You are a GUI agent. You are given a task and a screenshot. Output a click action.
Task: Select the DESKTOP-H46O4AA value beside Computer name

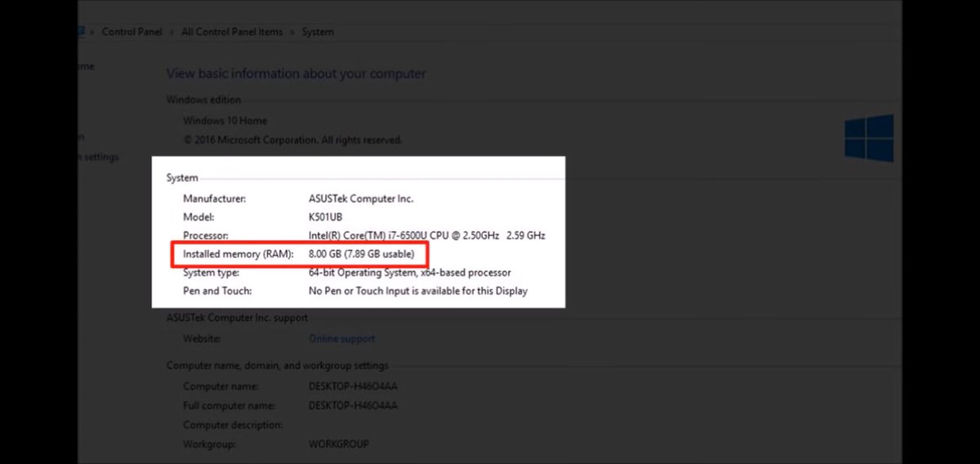coord(353,386)
